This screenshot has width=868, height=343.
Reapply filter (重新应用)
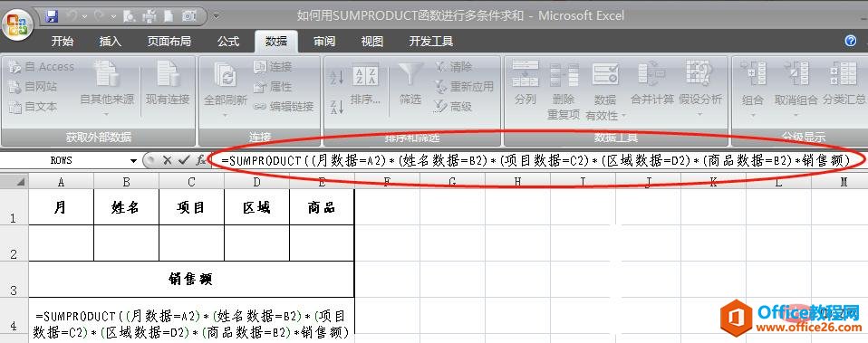[464, 86]
